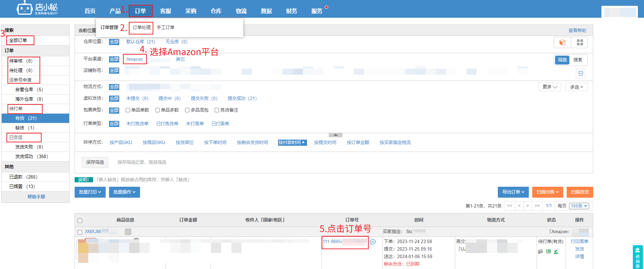Viewport: 644px width, 269px height.
Task: Change per-page 100条 selector
Action: [x=579, y=206]
